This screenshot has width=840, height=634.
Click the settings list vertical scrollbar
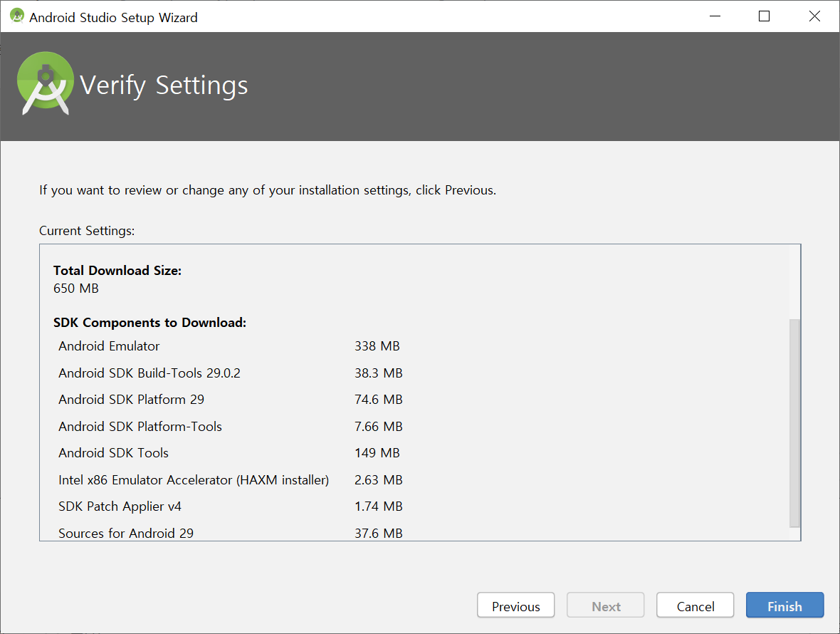tap(794, 422)
